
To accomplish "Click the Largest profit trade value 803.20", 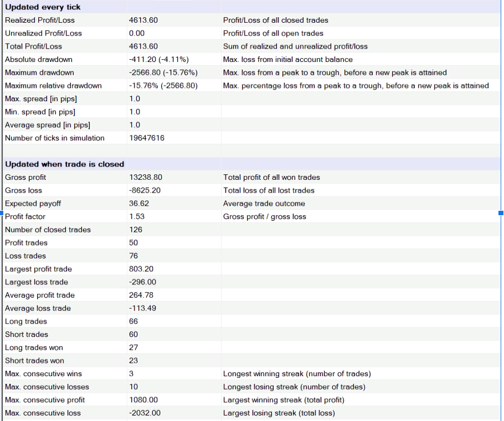I will point(141,269).
